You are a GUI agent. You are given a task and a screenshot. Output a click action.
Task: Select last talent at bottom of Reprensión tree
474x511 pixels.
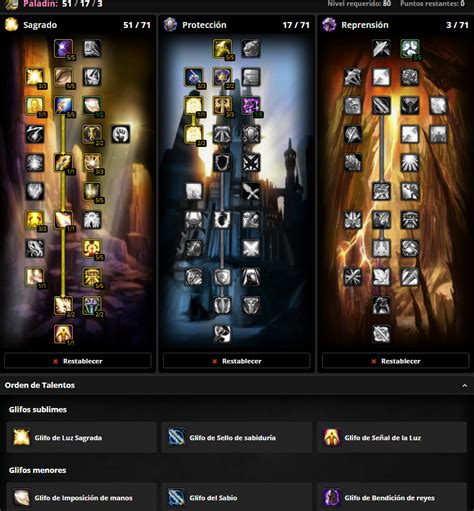(381, 334)
